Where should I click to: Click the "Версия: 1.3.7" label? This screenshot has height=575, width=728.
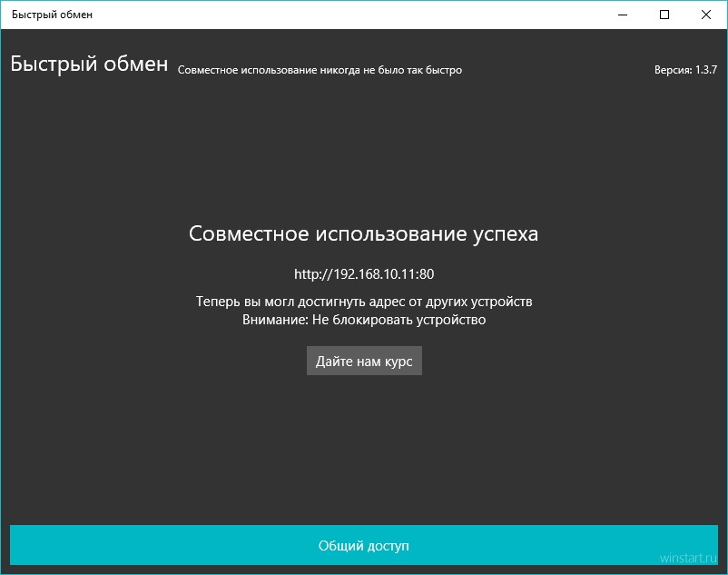[x=685, y=70]
